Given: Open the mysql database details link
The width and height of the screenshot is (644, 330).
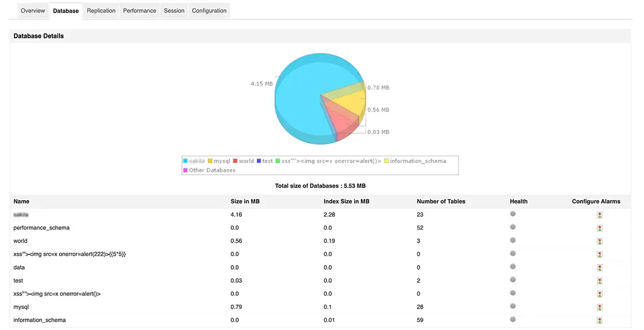Looking at the screenshot, I should point(21,307).
